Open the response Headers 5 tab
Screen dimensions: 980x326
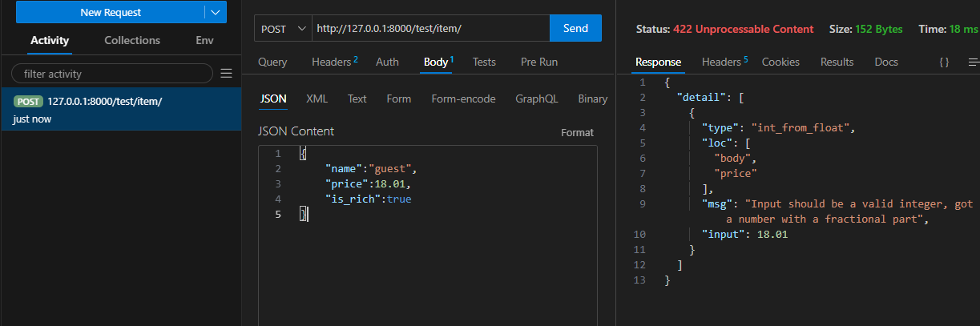point(724,62)
